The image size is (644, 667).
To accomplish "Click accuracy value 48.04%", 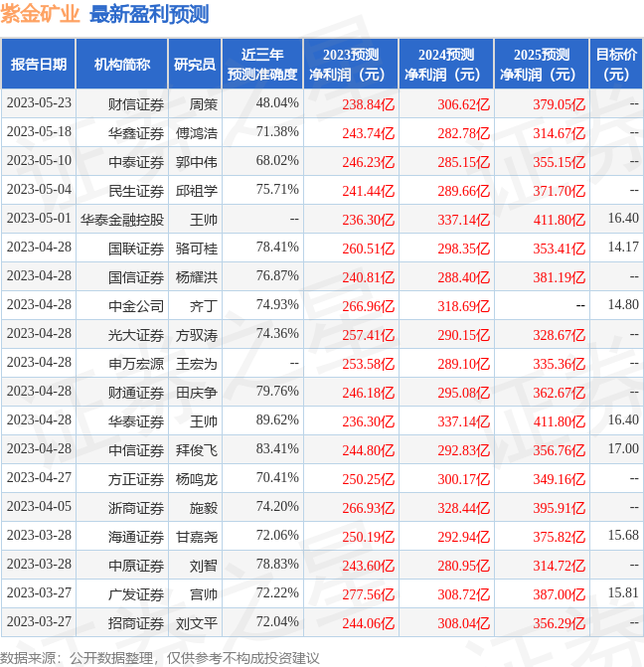I will tap(277, 103).
